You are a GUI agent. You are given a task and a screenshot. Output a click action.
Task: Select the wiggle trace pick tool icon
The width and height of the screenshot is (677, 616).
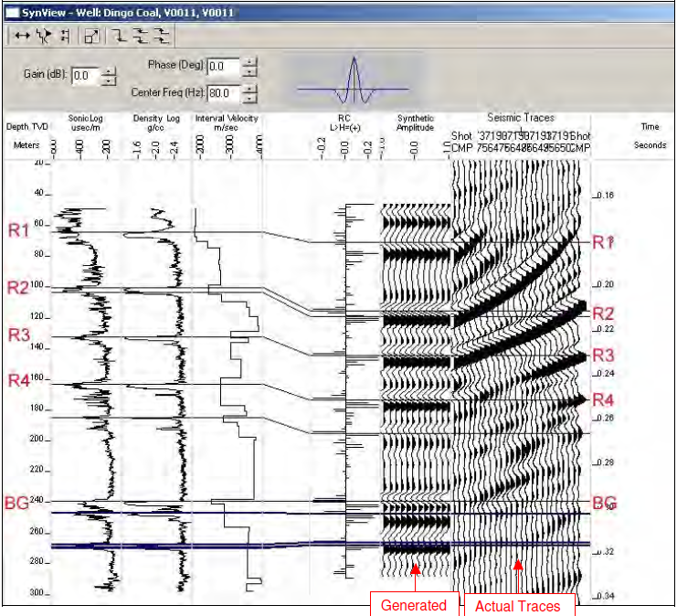pyautogui.click(x=43, y=36)
